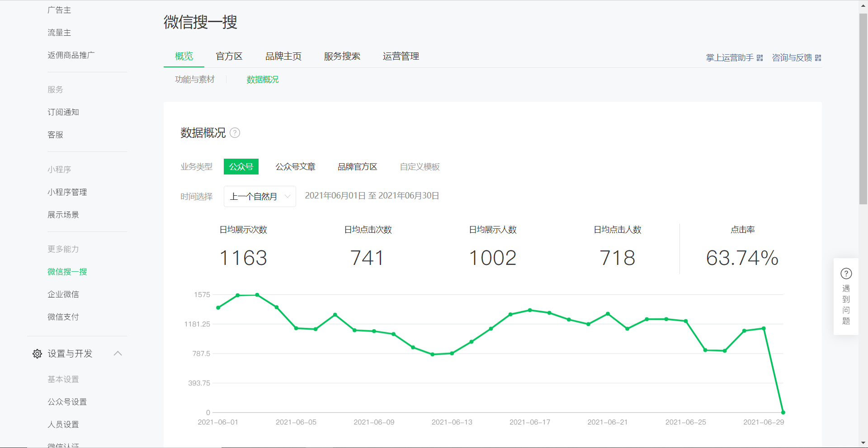Select 公众号 business type
The width and height of the screenshot is (868, 448).
tap(241, 167)
